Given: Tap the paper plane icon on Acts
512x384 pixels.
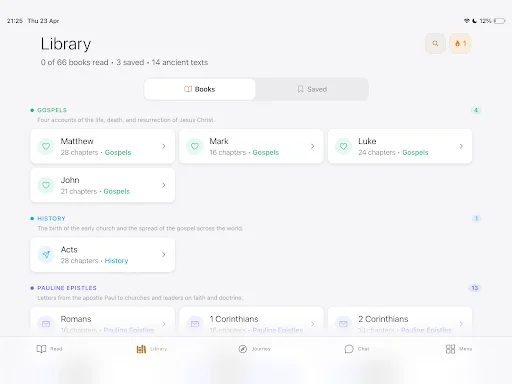Looking at the screenshot, I should [46, 255].
